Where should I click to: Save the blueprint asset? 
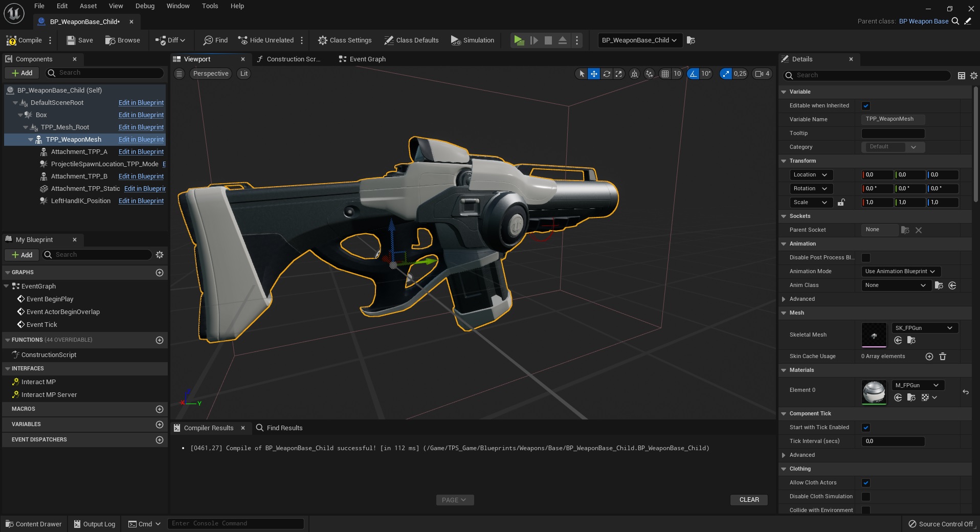[x=80, y=40]
